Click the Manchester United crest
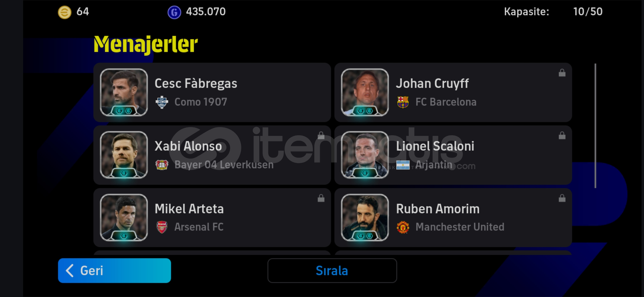Screen dimensions: 644x297 pyautogui.click(x=403, y=227)
